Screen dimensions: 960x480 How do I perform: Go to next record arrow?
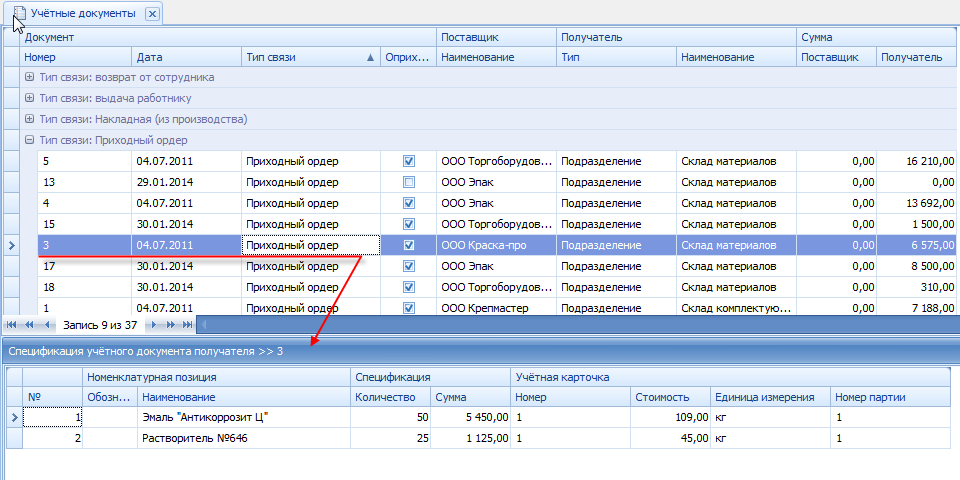tap(153, 325)
